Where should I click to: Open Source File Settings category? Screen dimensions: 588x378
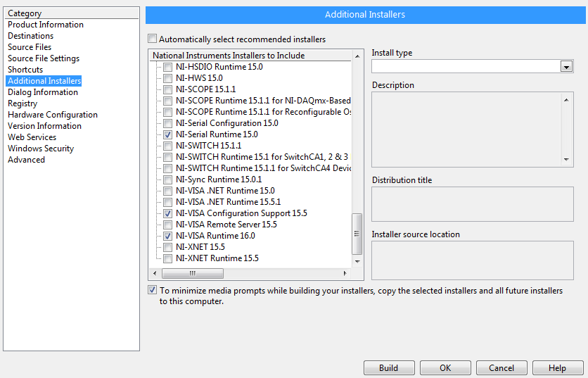tap(44, 58)
